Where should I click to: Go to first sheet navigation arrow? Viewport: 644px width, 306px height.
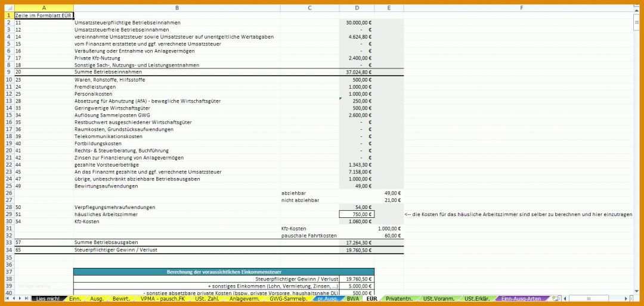coord(8,299)
